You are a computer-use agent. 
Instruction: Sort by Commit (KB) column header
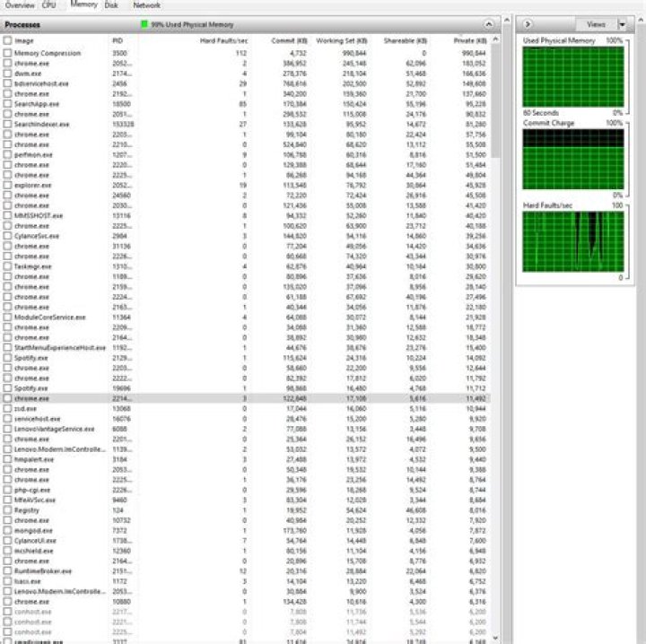[289, 40]
